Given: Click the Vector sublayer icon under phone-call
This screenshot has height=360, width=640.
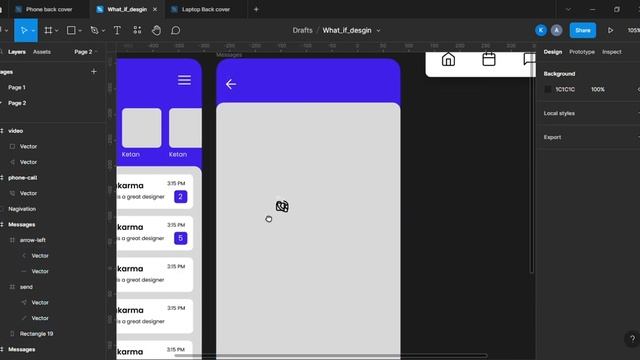Looking at the screenshot, I should (x=12, y=193).
